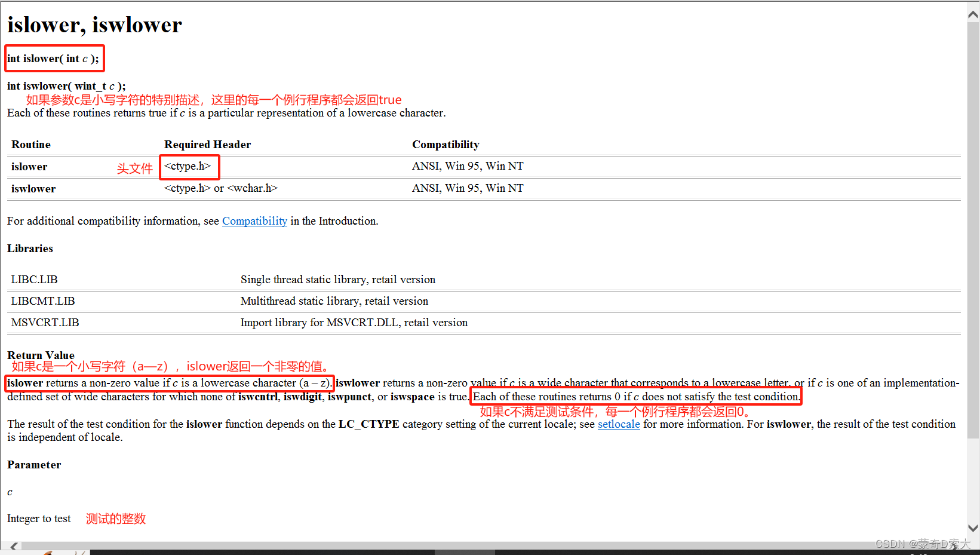Click the scroll down arrow of the vertical scrollbar
The image size is (980, 555).
(973, 528)
